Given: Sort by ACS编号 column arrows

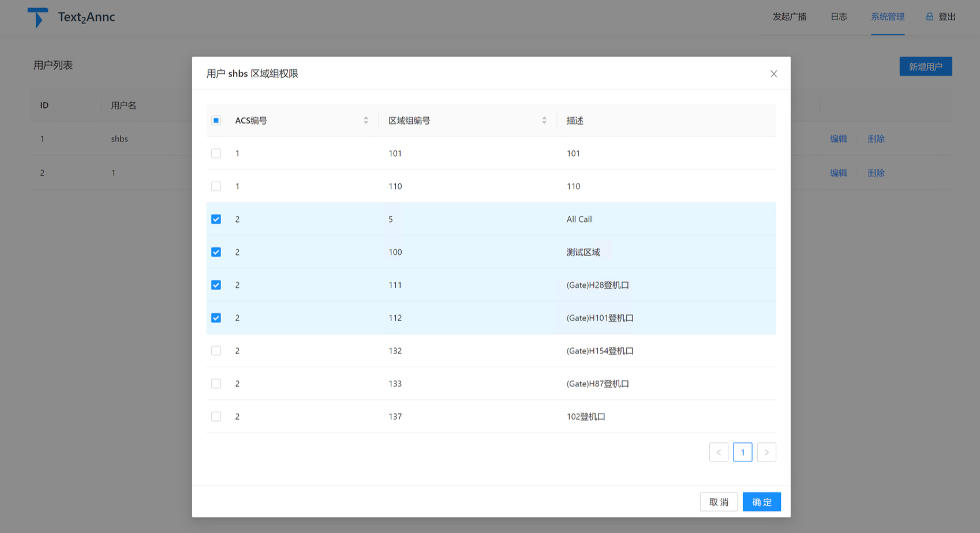Looking at the screenshot, I should pos(366,121).
